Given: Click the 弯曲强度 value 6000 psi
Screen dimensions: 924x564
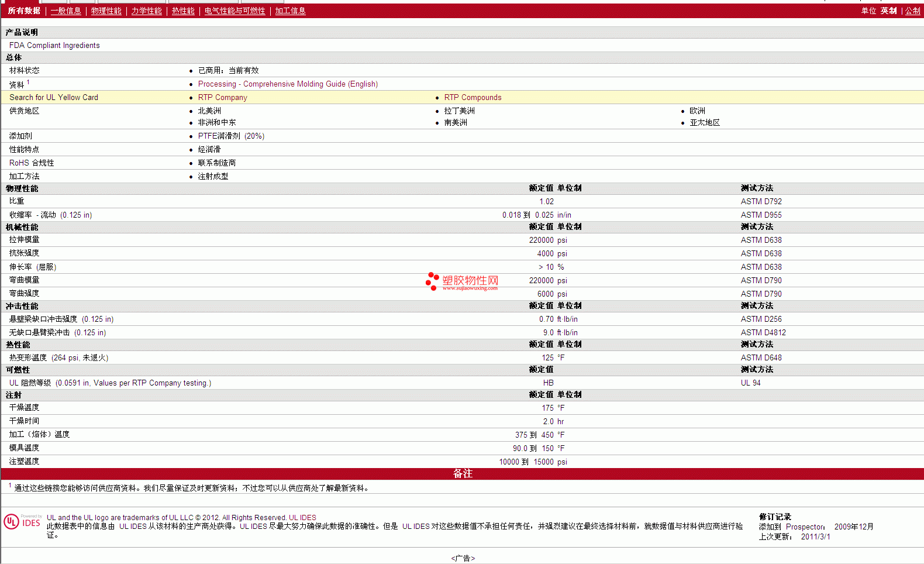Looking at the screenshot, I should click(552, 294).
